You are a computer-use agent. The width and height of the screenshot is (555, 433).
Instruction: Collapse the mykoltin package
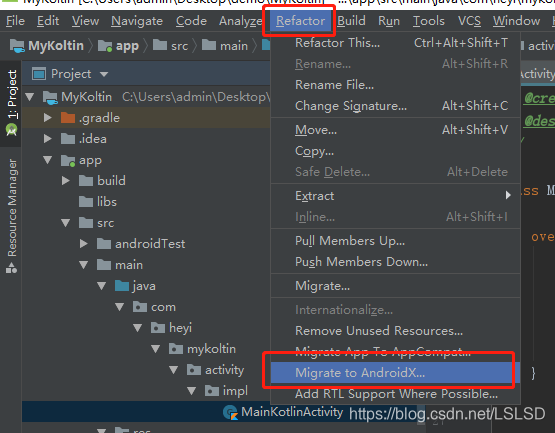tap(156, 349)
